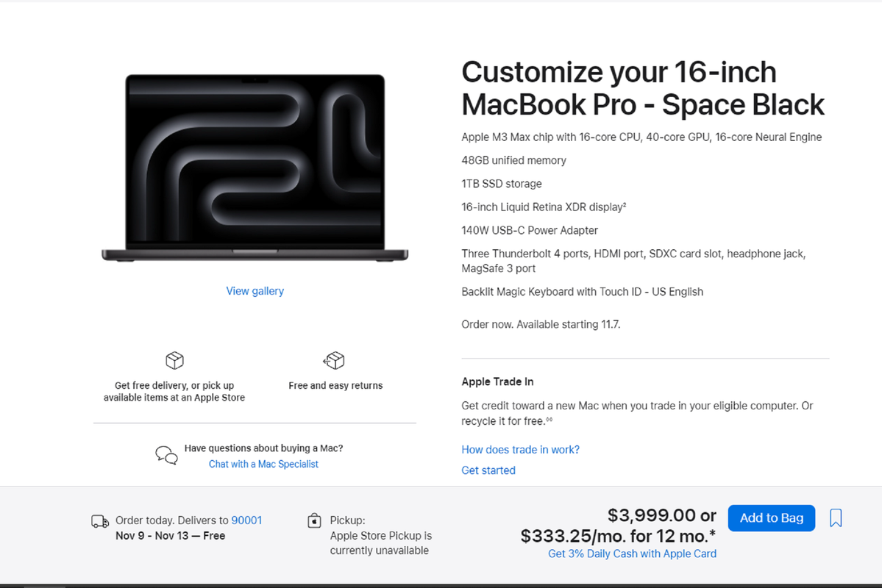The width and height of the screenshot is (882, 588).
Task: Click Get started for trade in
Action: [488, 470]
